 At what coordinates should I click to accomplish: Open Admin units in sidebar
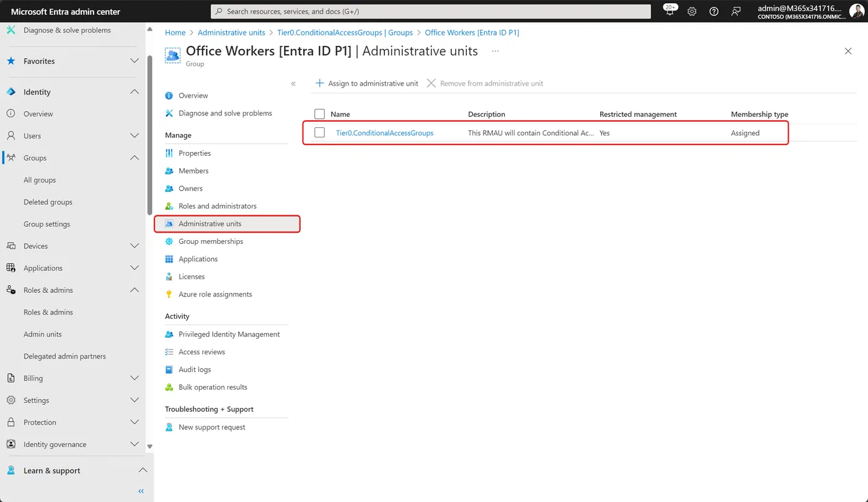[43, 334]
